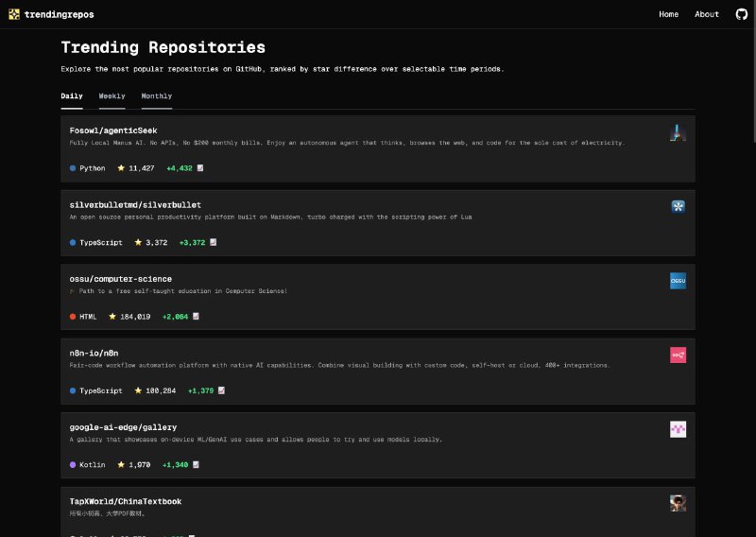Open the ossu/computer-science repository
Image resolution: width=756 pixels, height=537 pixels.
point(121,279)
